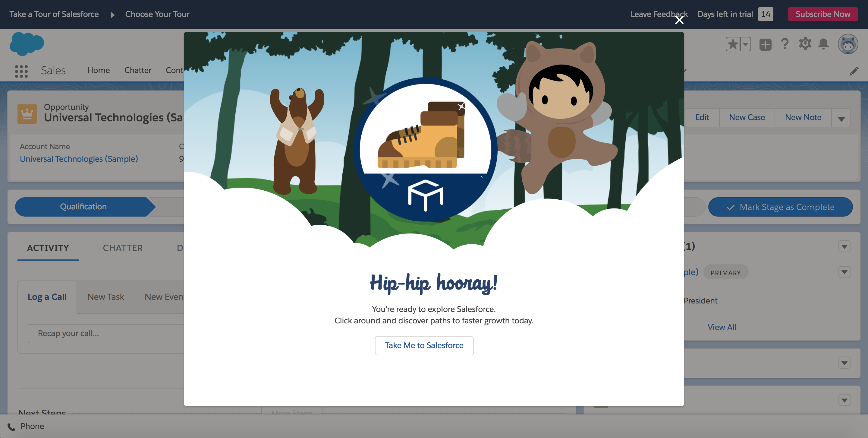Switch to the ACTIVITY tab
This screenshot has height=438, width=868.
48,248
